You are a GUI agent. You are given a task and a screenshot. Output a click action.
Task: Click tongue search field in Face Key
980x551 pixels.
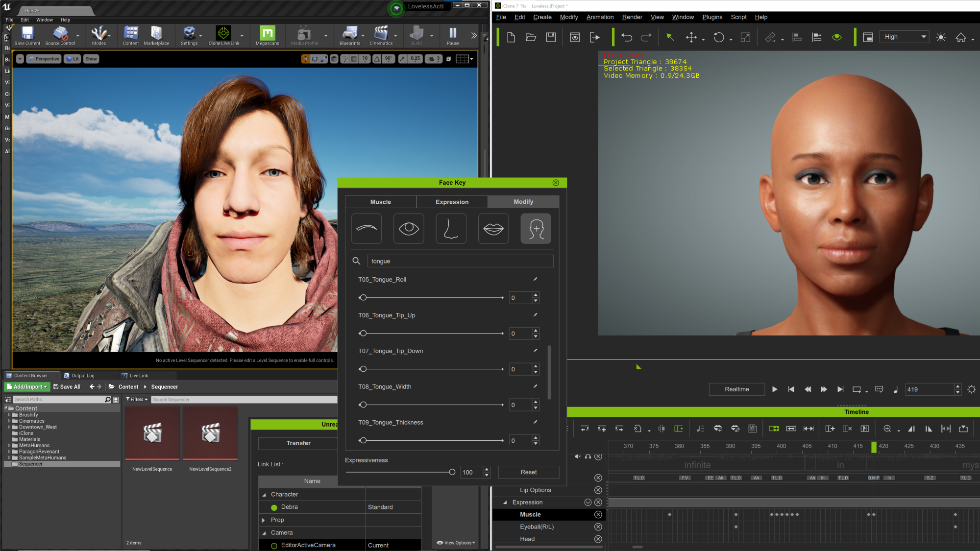[x=460, y=261]
